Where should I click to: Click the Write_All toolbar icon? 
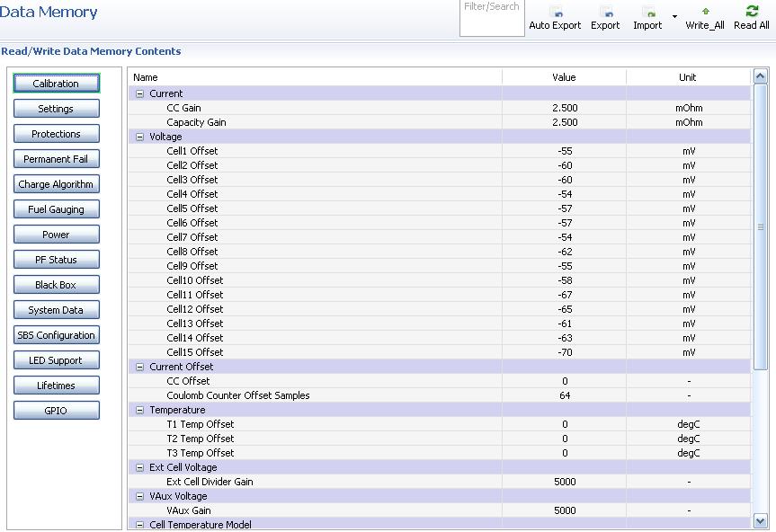click(x=705, y=13)
